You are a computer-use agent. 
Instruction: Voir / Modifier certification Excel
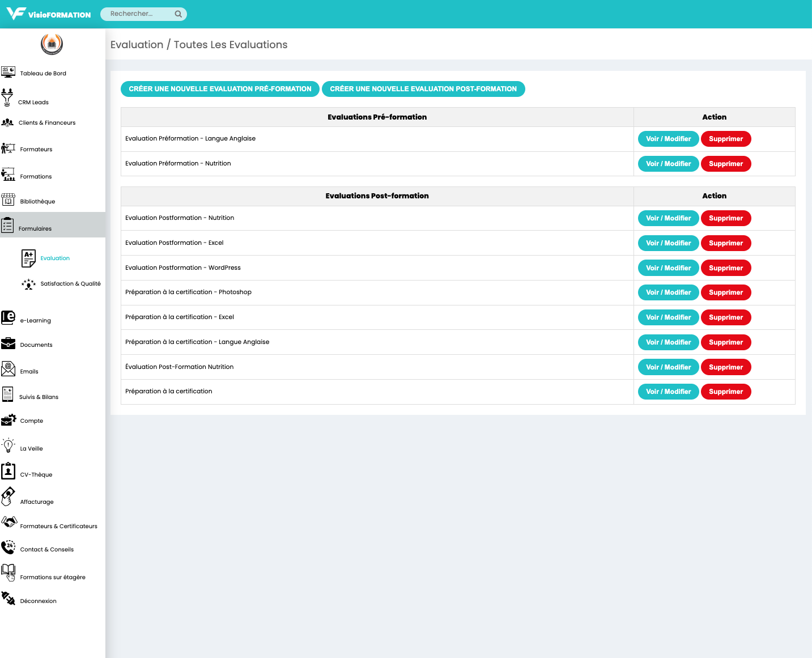(x=669, y=317)
